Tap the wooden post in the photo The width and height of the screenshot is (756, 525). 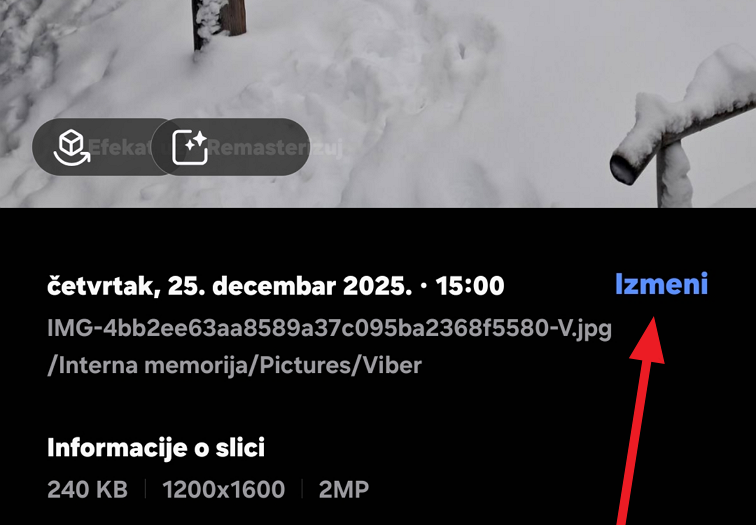coord(219,22)
